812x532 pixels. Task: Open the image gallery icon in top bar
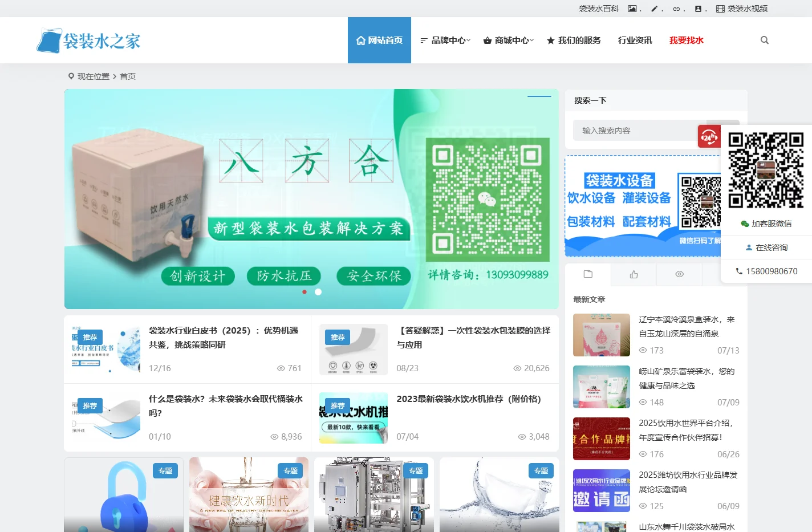click(x=632, y=9)
